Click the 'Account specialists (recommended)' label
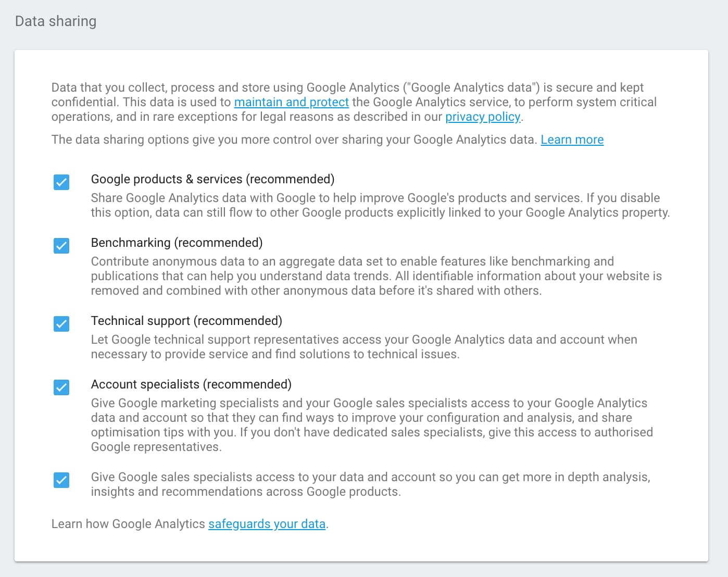Image resolution: width=728 pixels, height=577 pixels. click(192, 384)
